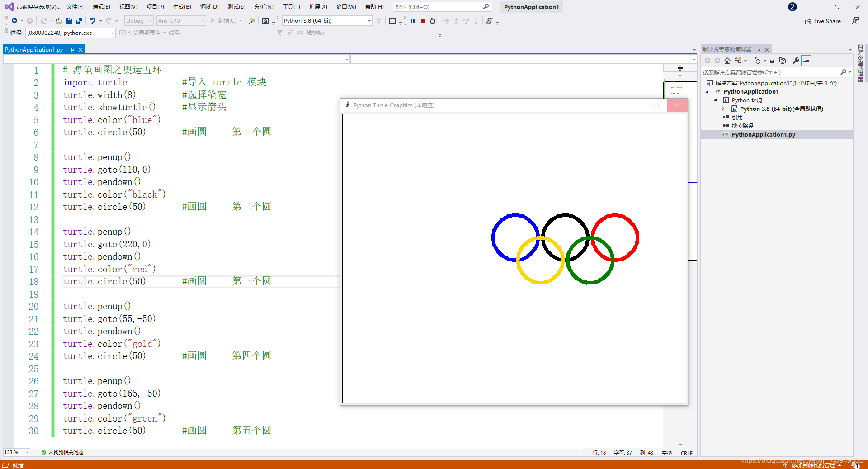Viewport: 868px width, 469px height.
Task: Stop debugging with the red square
Action: click(x=423, y=21)
